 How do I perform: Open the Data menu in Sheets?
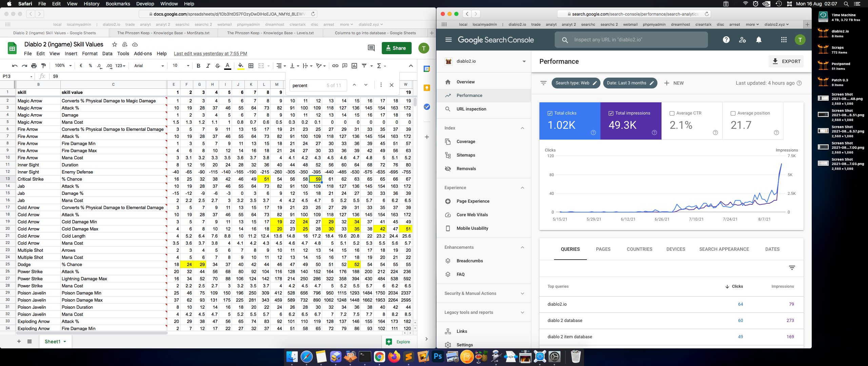click(107, 54)
